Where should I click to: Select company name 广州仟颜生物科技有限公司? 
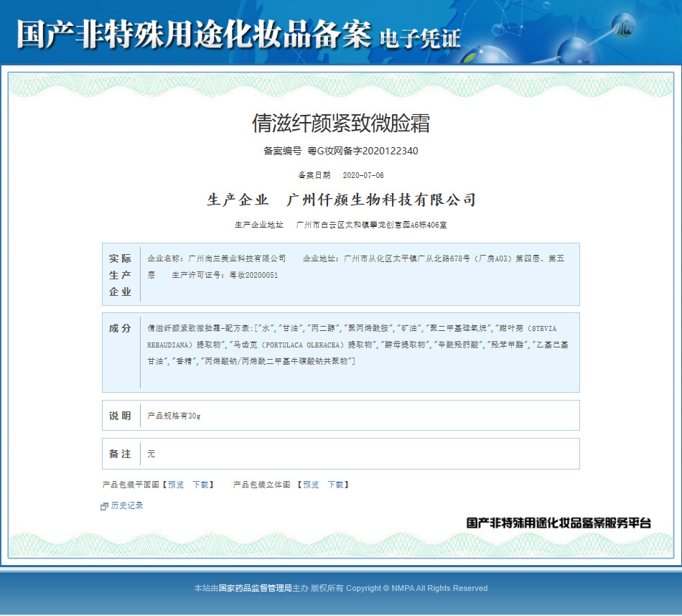381,200
